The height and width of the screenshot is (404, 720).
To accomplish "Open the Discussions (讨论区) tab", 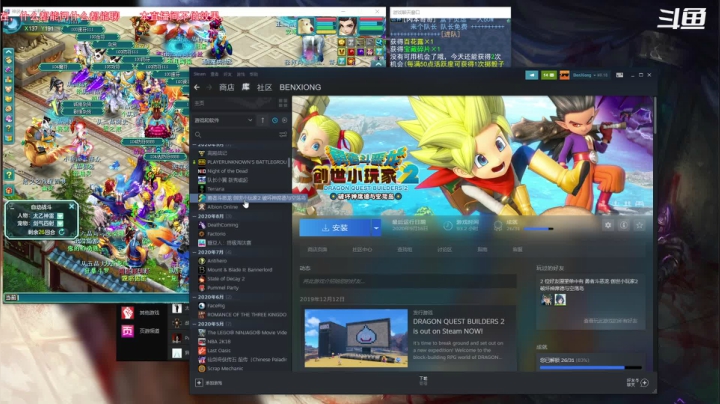I will 444,250.
